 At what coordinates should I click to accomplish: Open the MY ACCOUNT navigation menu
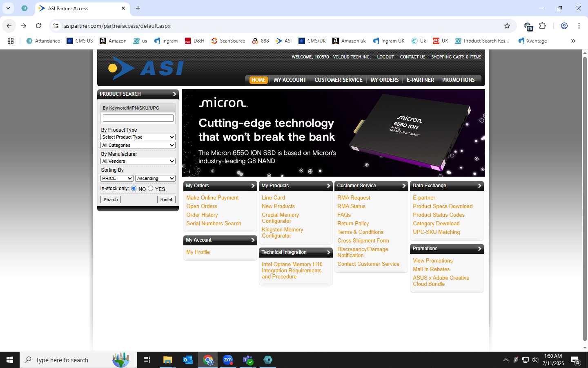tap(290, 80)
